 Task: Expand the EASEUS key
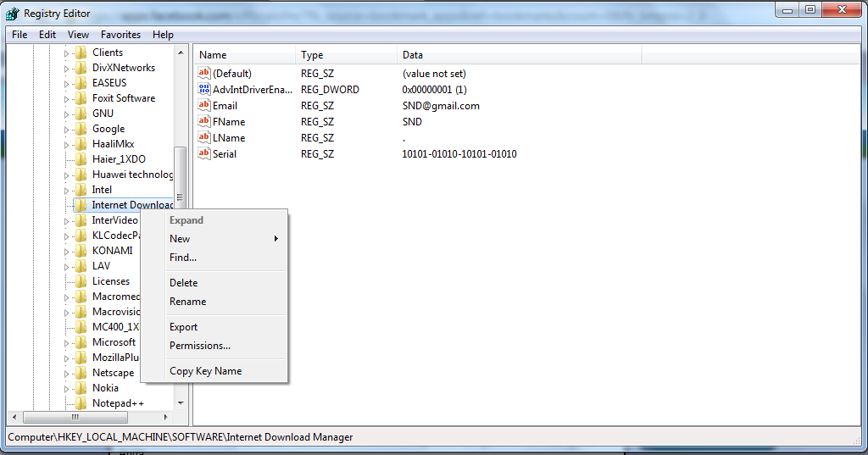coord(66,84)
